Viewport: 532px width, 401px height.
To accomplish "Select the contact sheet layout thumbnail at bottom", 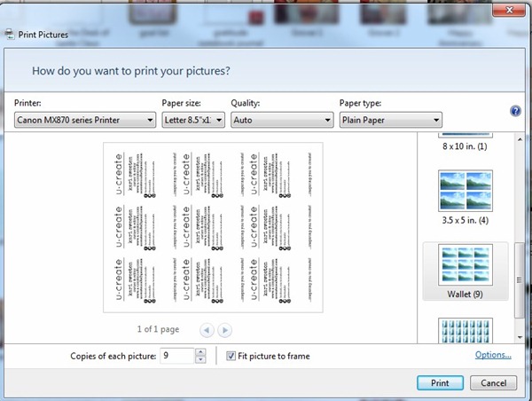I will pos(465,330).
